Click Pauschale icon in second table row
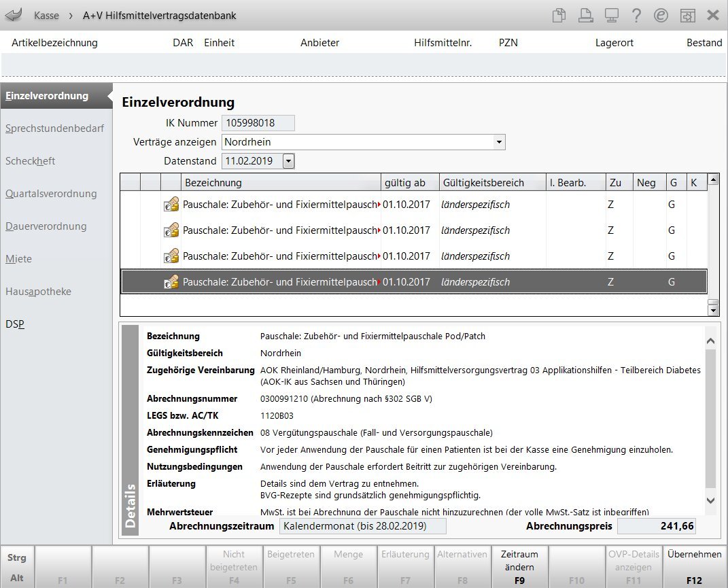728x588 pixels. [171, 230]
